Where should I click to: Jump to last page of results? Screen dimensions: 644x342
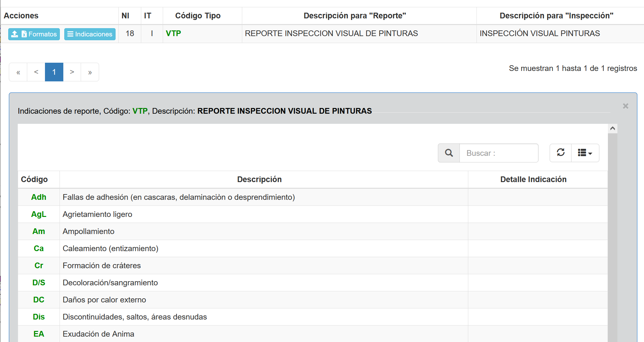[x=90, y=72]
